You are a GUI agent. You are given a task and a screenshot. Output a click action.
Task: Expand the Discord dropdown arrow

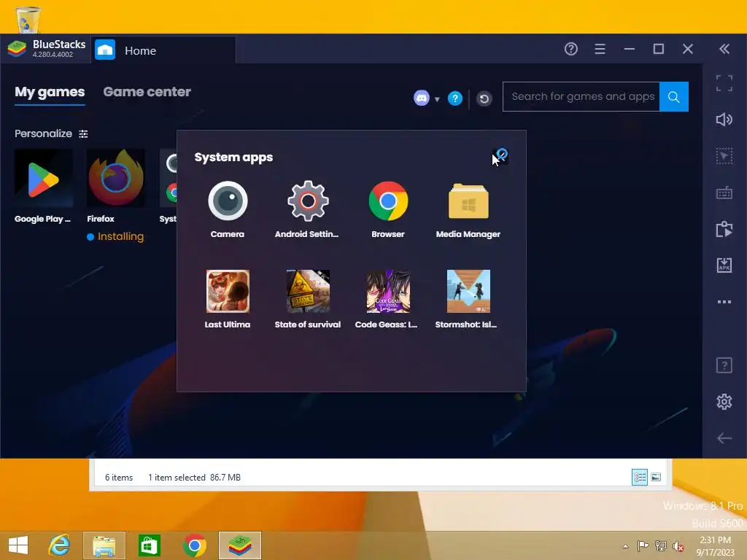(x=437, y=99)
